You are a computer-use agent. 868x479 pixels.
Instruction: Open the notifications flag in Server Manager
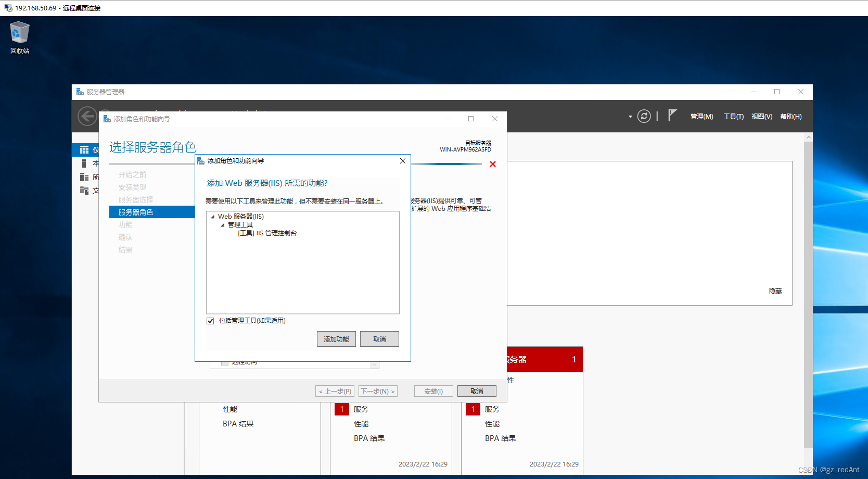click(672, 115)
